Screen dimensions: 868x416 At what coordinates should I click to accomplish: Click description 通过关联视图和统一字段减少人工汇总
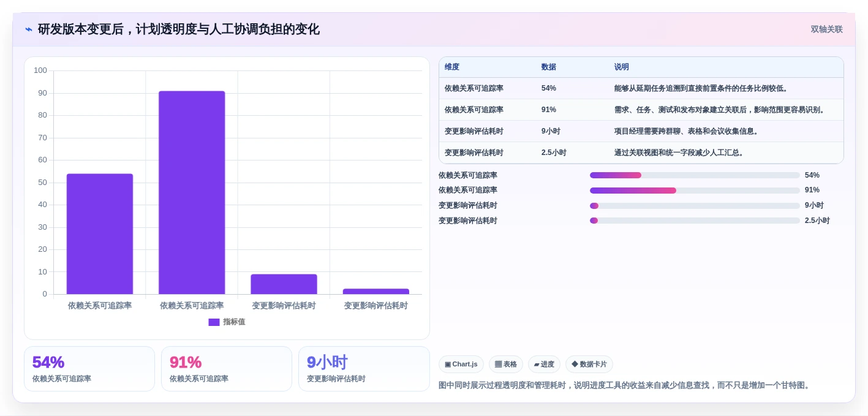click(x=680, y=153)
